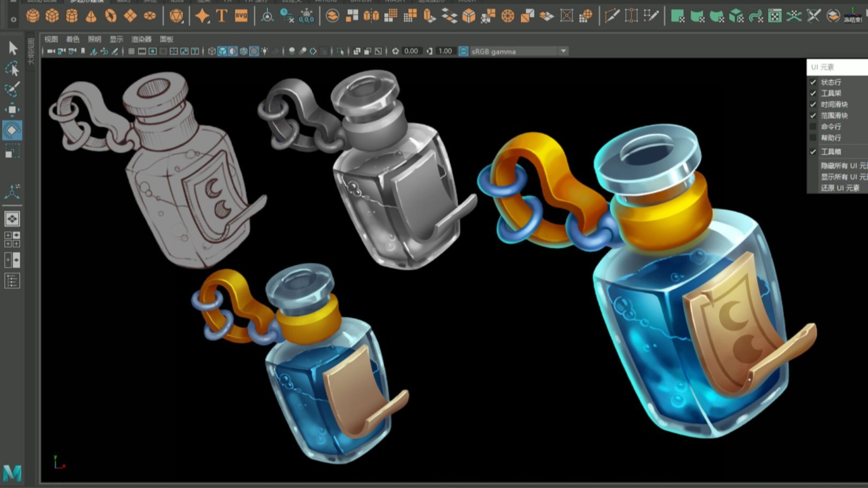This screenshot has width=868, height=488.
Task: Click the Maya logo icon
Action: [x=12, y=473]
